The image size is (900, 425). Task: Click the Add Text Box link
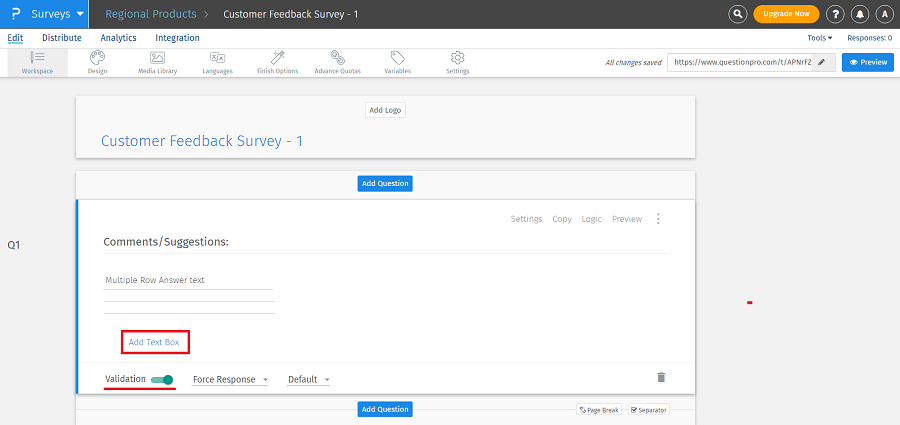(154, 342)
